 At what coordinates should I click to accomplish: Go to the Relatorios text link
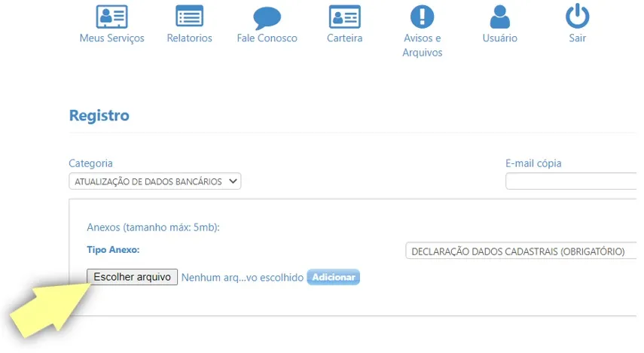(189, 38)
